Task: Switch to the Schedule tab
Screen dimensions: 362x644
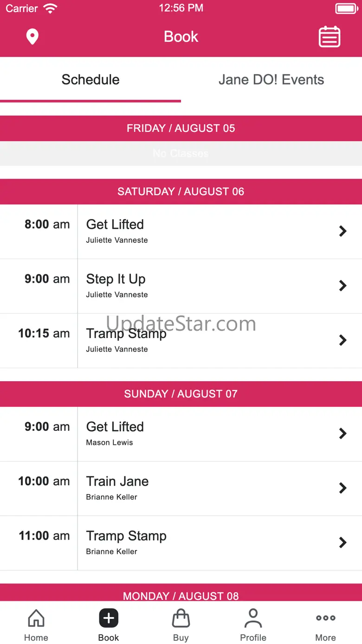Action: (x=90, y=80)
